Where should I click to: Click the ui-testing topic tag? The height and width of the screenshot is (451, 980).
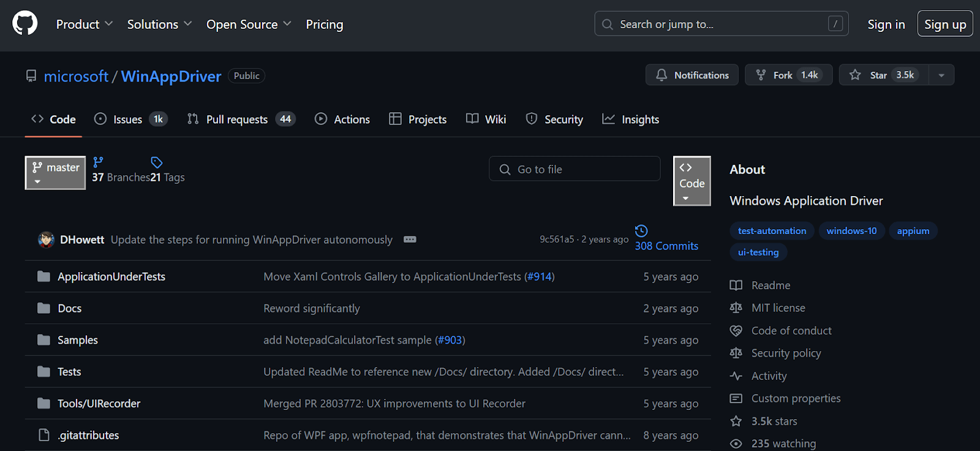click(758, 252)
